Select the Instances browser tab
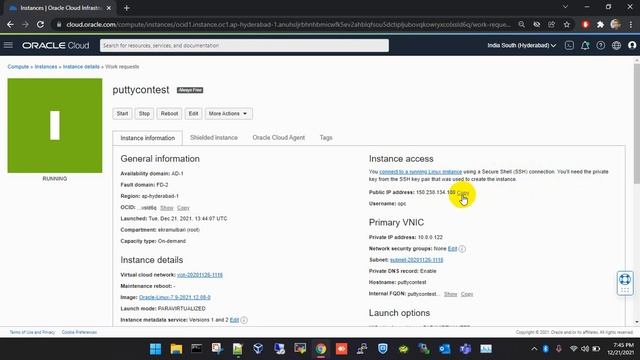Viewport: 640px width, 360px height. click(x=59, y=8)
